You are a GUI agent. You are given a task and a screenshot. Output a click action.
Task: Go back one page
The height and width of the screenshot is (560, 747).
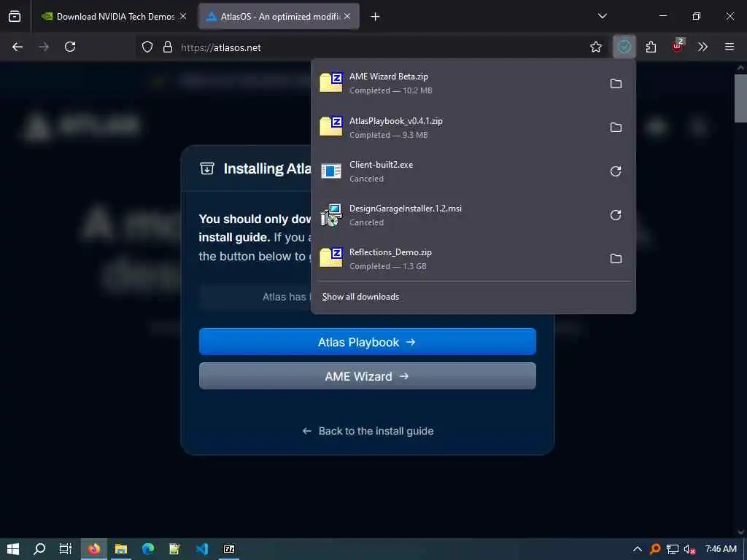click(18, 47)
